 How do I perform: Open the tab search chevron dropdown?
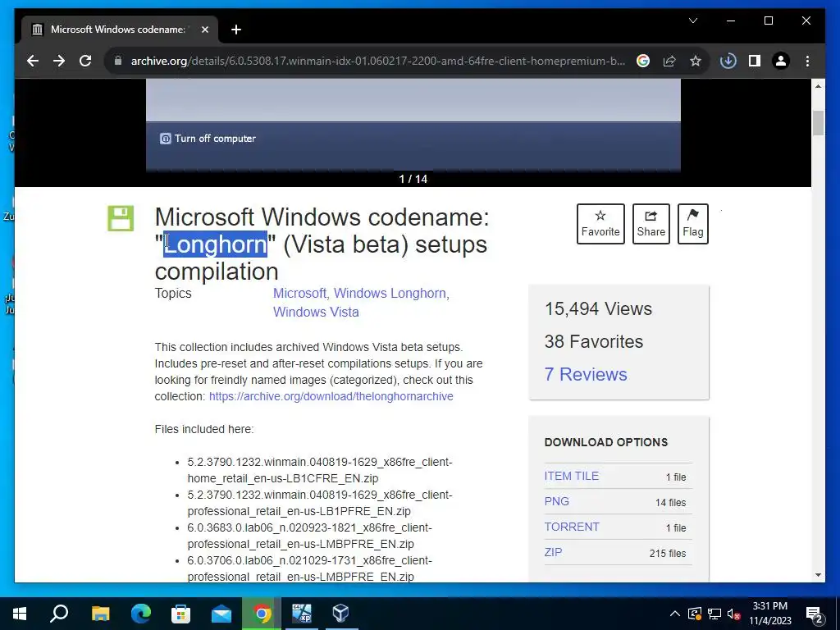pyautogui.click(x=693, y=21)
